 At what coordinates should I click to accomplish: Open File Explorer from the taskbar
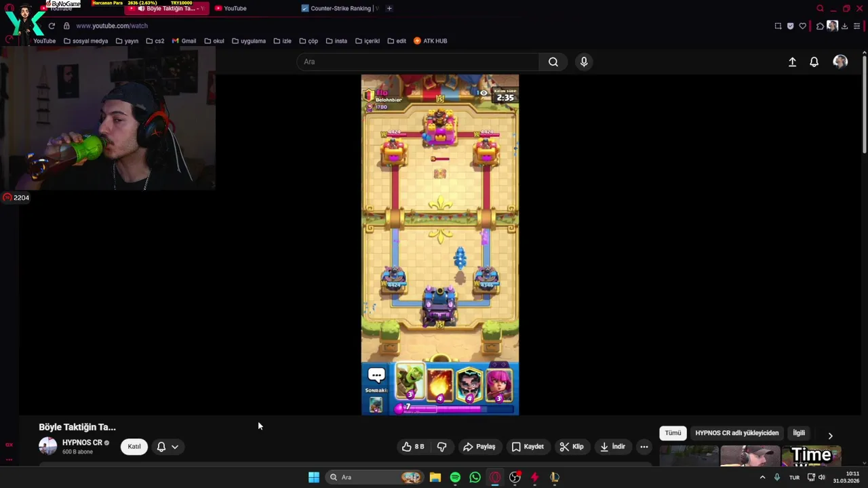435,477
